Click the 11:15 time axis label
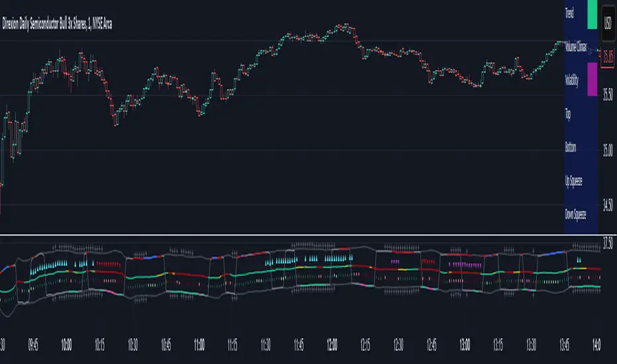The height and width of the screenshot is (364, 617). point(232,345)
